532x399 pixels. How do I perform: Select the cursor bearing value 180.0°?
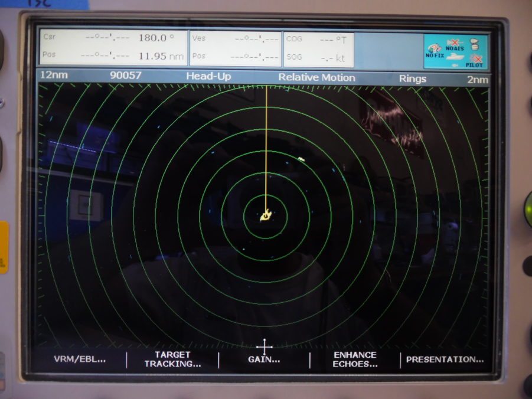[x=156, y=38]
